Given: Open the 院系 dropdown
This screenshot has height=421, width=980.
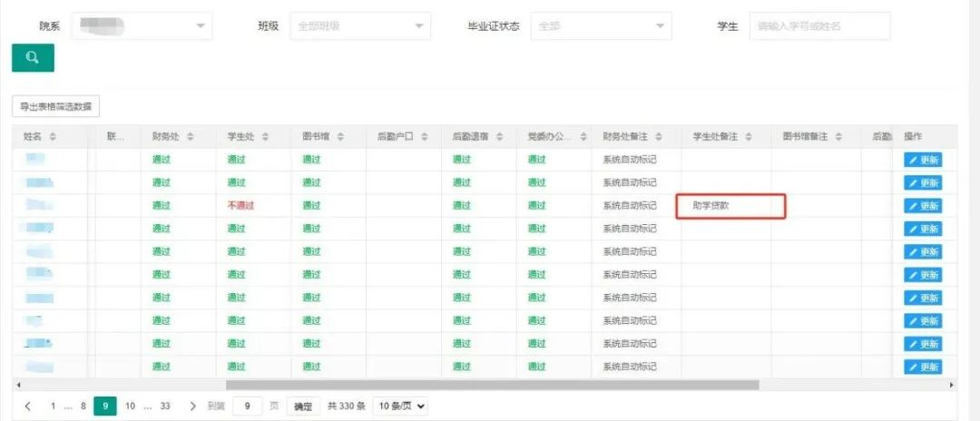Looking at the screenshot, I should (x=141, y=26).
